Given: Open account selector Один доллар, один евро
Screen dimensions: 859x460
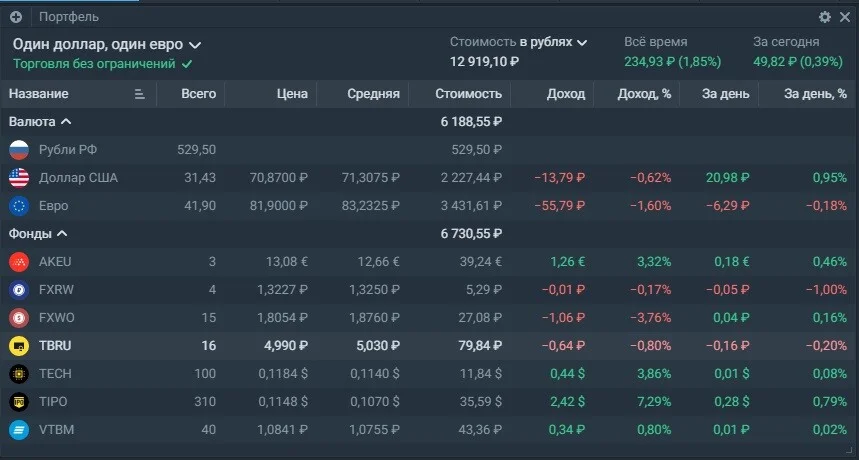Looking at the screenshot, I should [x=107, y=44].
